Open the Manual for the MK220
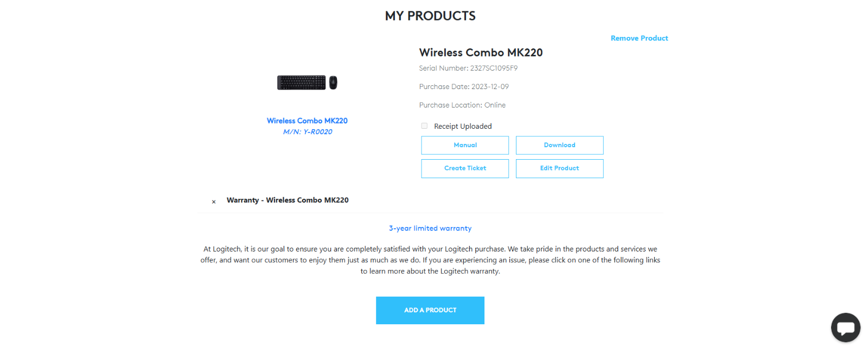Screen dimensions: 868x346 pos(465,145)
